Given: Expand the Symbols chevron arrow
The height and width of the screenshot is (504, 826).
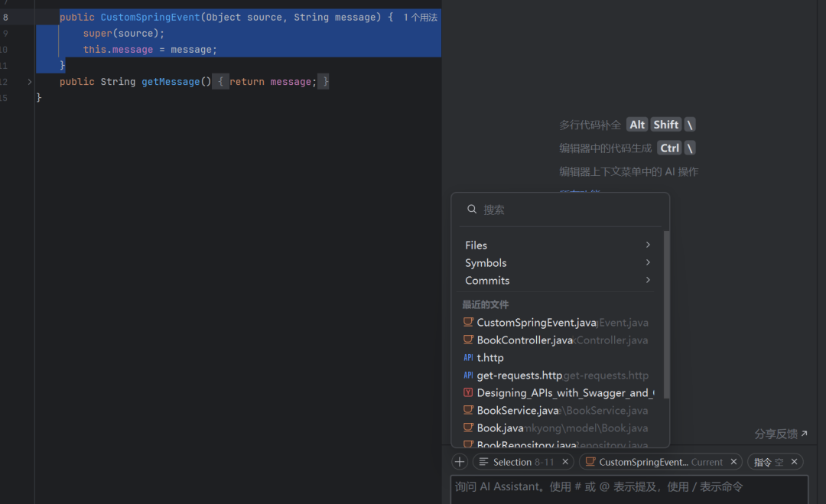Looking at the screenshot, I should click(x=648, y=262).
